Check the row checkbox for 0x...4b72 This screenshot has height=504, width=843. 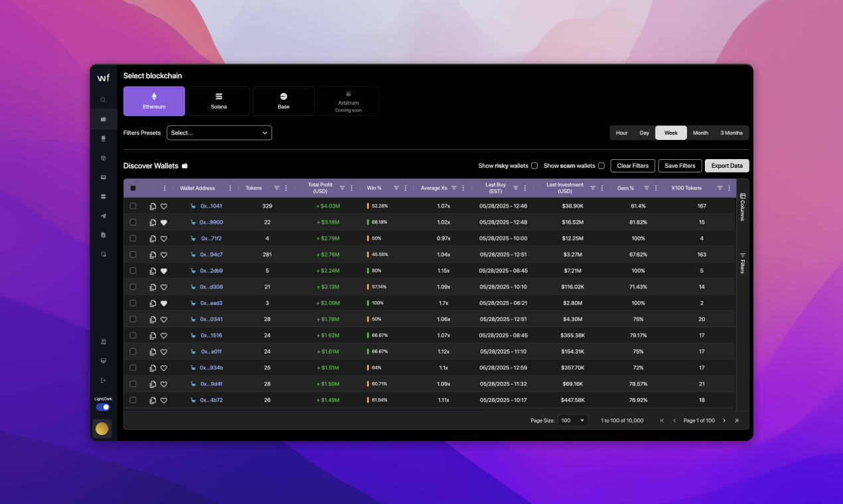pos(133,400)
